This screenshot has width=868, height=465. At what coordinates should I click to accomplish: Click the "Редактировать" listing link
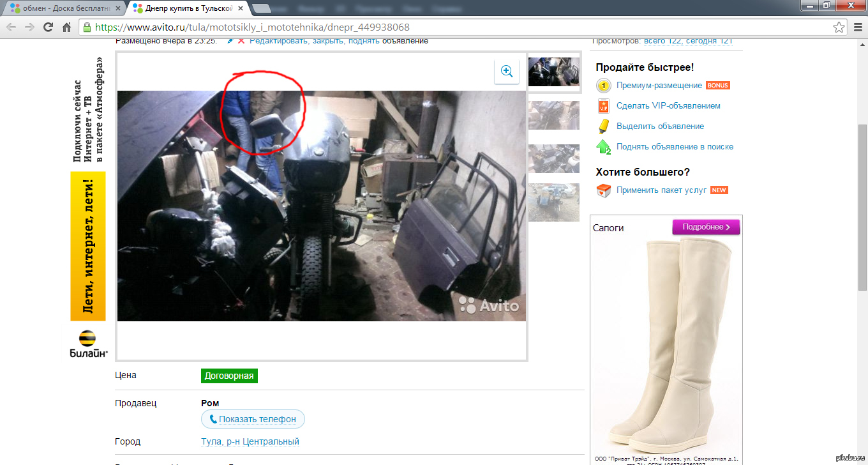tap(278, 41)
